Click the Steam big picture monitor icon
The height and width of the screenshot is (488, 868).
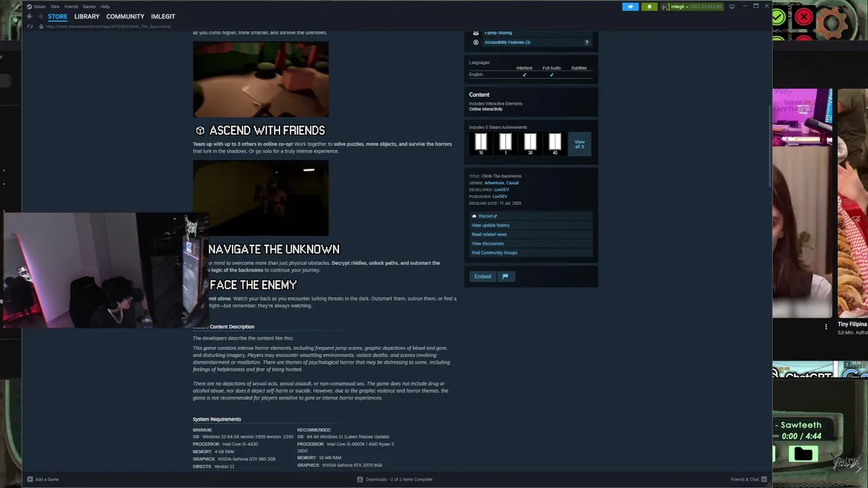732,7
